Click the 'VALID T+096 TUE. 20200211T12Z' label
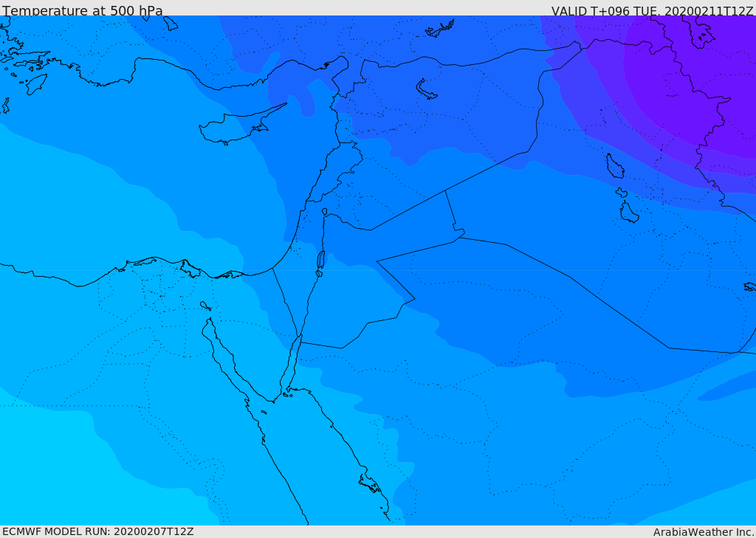Image resolution: width=756 pixels, height=538 pixels. click(x=653, y=10)
